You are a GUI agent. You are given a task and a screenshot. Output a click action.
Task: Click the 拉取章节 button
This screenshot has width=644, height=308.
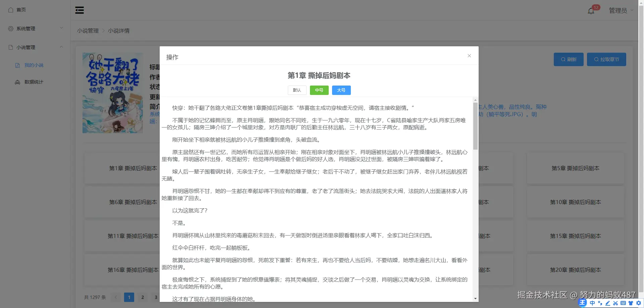pyautogui.click(x=606, y=59)
